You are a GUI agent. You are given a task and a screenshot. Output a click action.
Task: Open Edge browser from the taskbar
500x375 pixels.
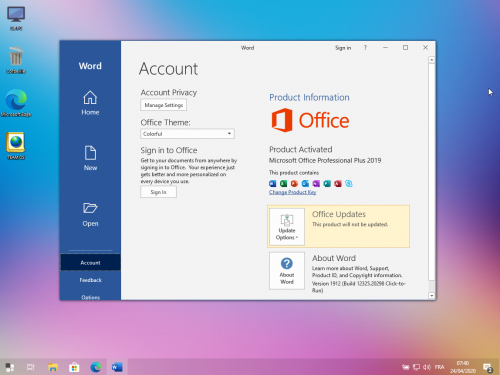(96, 367)
